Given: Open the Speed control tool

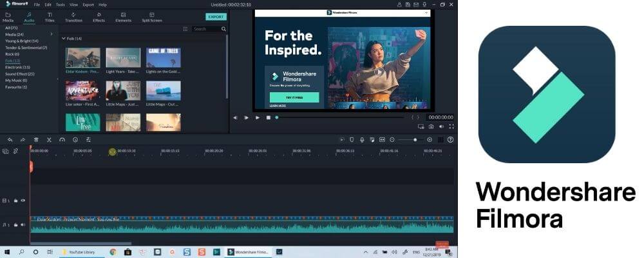Looking at the screenshot, I should (62, 139).
